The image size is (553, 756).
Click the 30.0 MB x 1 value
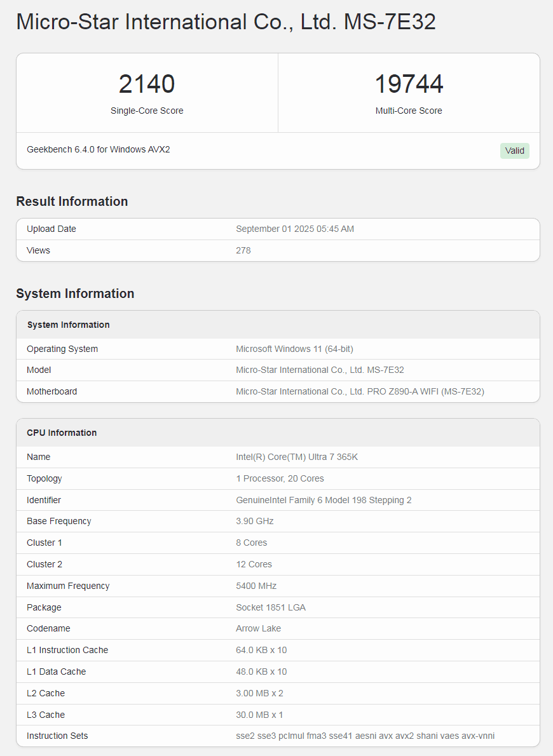pos(259,715)
